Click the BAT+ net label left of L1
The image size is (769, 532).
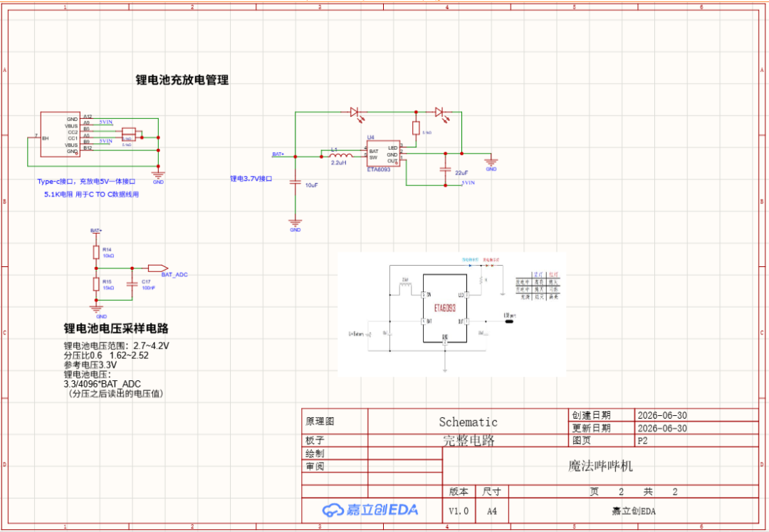(278, 154)
